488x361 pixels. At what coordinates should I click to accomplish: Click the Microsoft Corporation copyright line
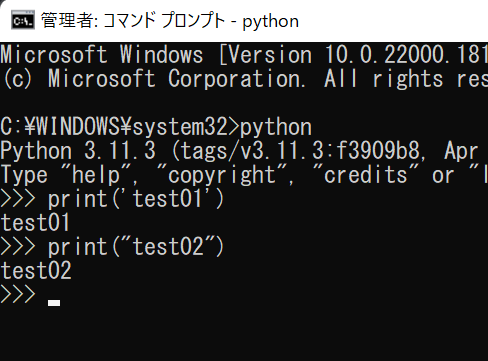[244, 79]
